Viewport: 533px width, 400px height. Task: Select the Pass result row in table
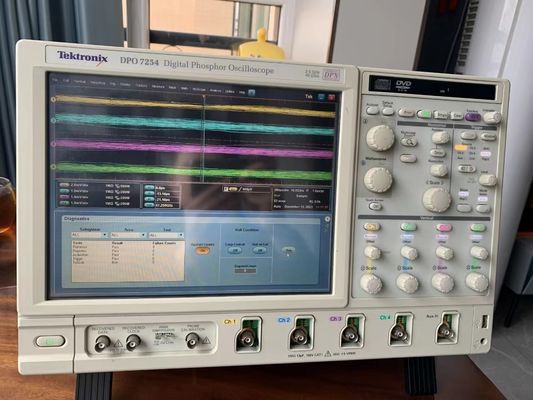pos(128,247)
